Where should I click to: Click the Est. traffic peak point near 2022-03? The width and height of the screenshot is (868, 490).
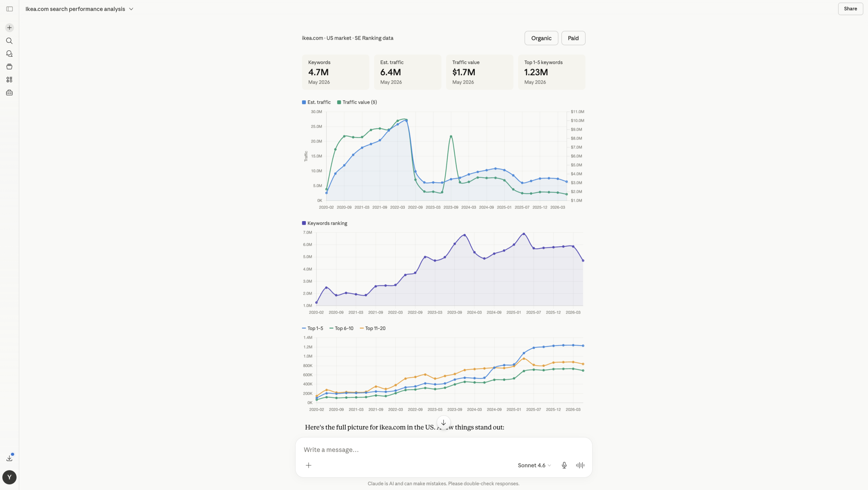coord(407,120)
